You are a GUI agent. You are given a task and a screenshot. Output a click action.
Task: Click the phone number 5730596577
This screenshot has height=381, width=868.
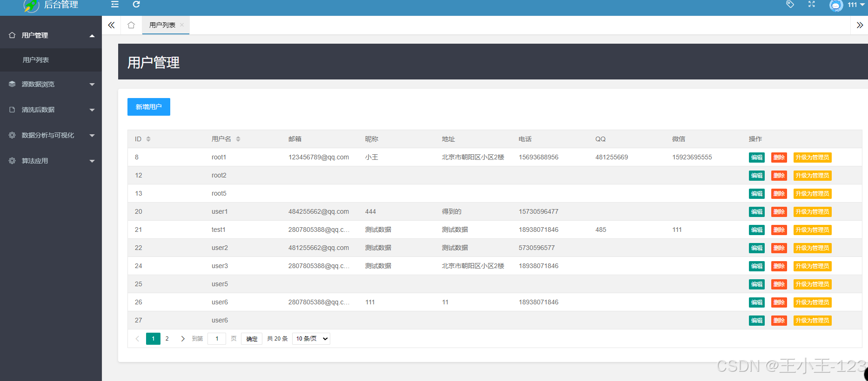pos(537,248)
